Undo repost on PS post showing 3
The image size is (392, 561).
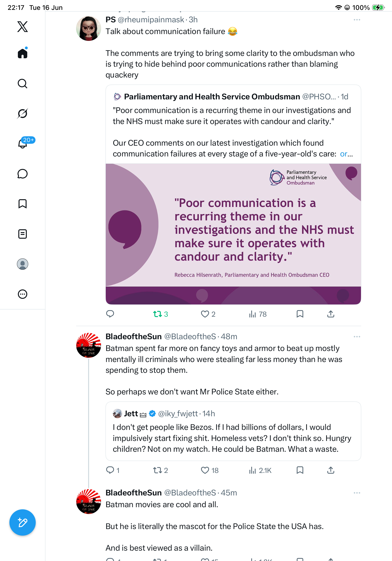click(160, 314)
